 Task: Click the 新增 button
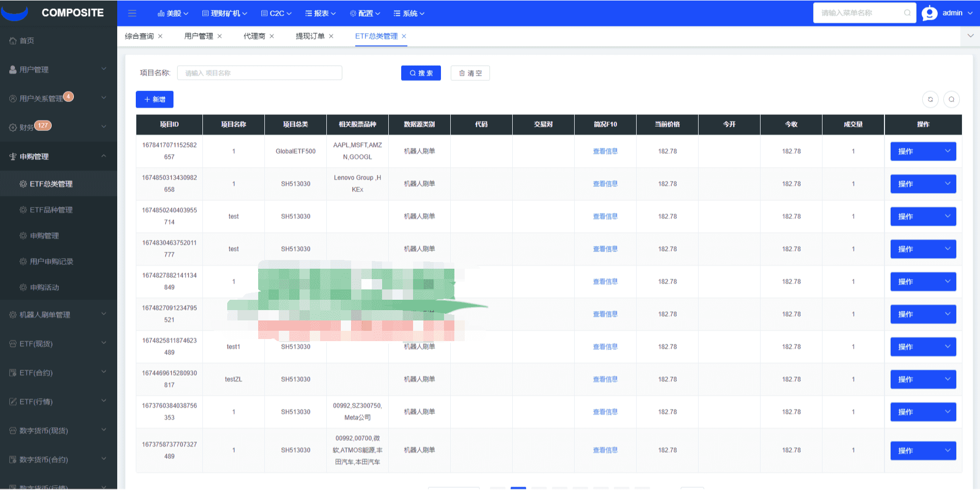coord(154,100)
